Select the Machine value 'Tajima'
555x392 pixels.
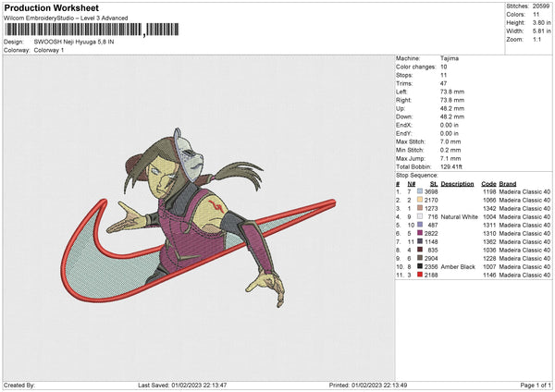[450, 58]
